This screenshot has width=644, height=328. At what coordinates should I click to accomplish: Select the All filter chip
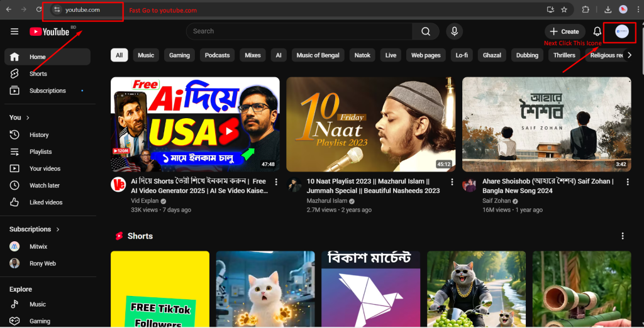pos(119,55)
